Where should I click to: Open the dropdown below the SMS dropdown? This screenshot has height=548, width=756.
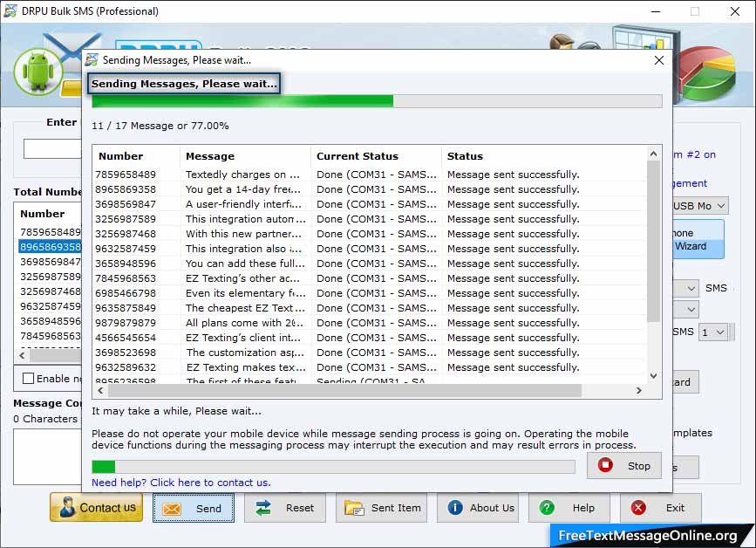pyautogui.click(x=691, y=309)
